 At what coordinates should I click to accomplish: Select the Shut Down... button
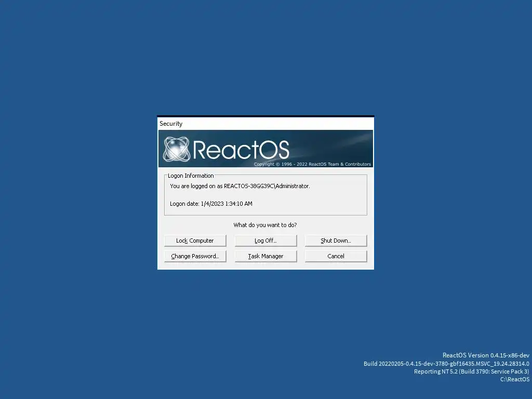(336, 241)
